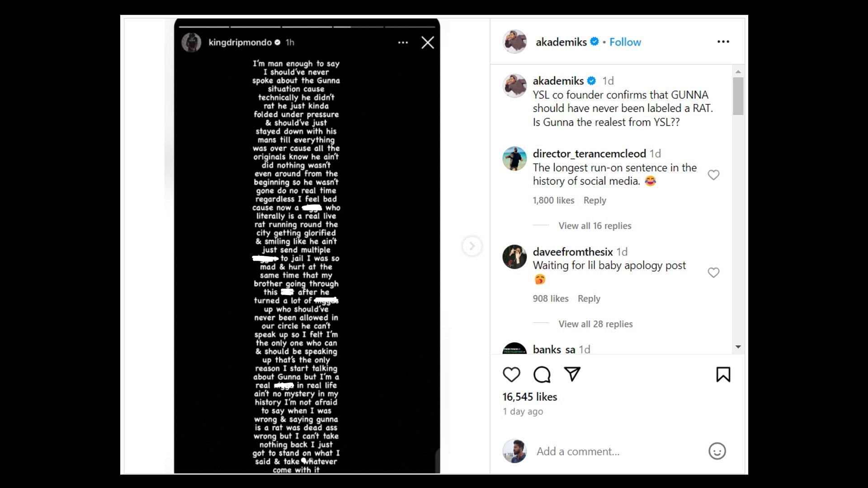The height and width of the screenshot is (488, 868).
Task: Click the more options icon on akademiks post
Action: 723,42
